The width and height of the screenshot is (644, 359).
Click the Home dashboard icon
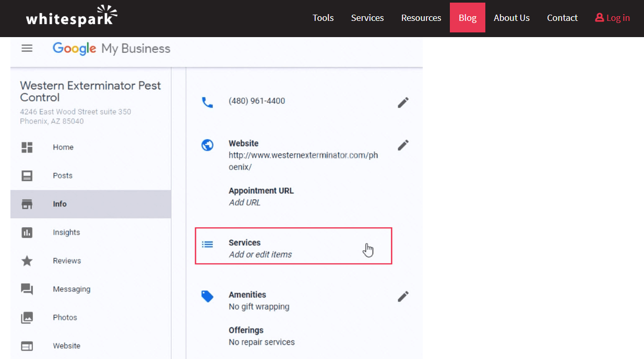point(27,147)
